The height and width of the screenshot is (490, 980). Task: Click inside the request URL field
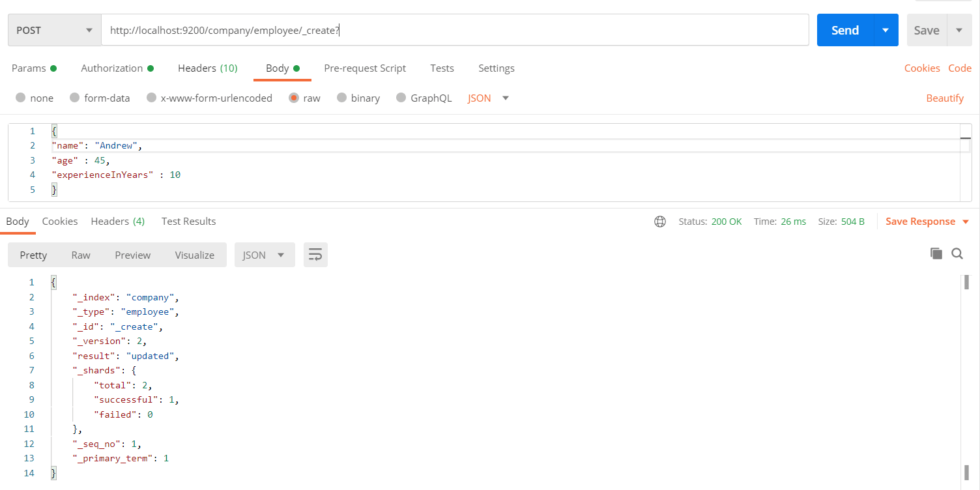coord(455,30)
